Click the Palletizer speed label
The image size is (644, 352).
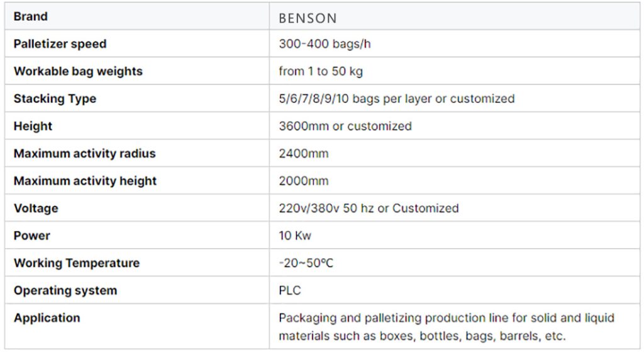(x=60, y=44)
